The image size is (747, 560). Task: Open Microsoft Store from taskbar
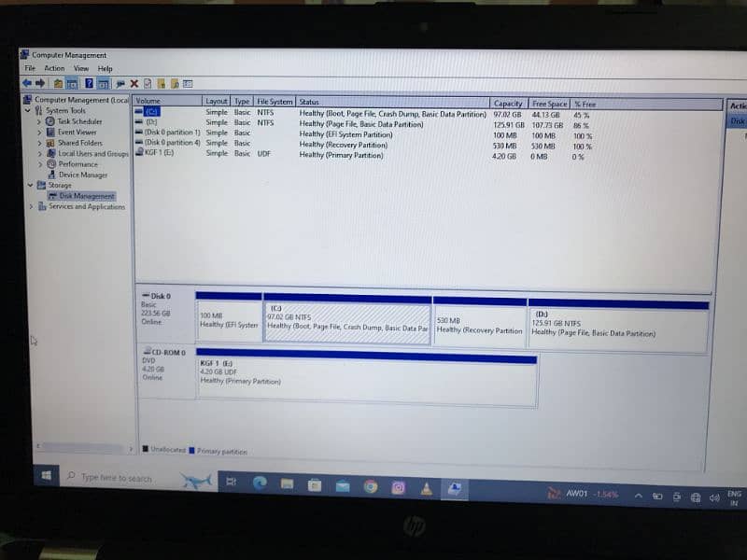tap(315, 485)
